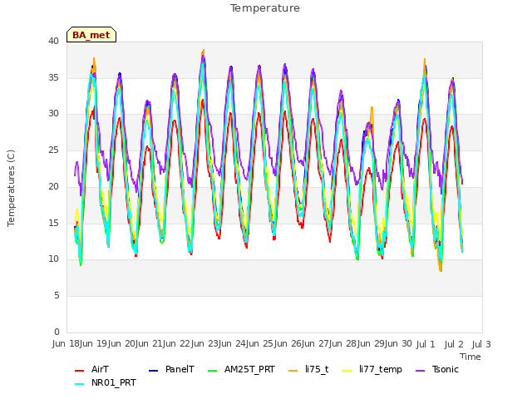Click the 15 y-axis tick label
Screen dimensions: 532x399
pyautogui.click(x=53, y=223)
